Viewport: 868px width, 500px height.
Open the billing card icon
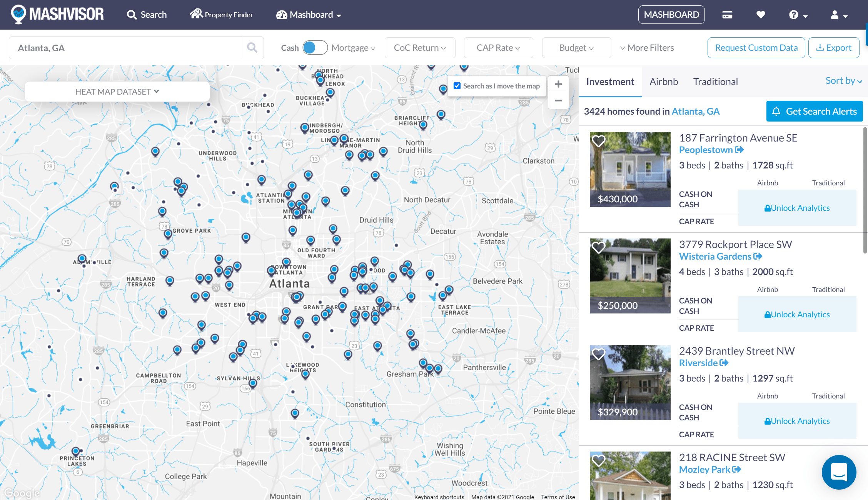727,15
